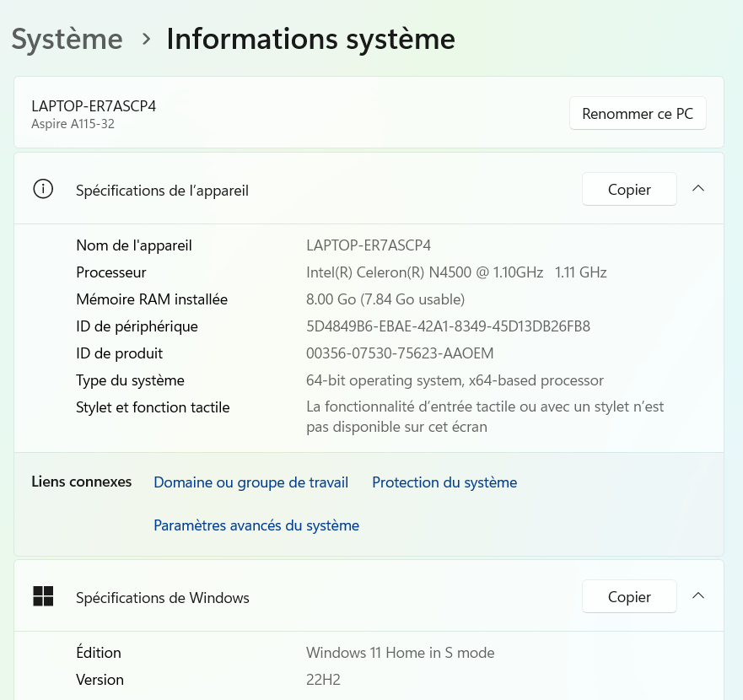Open the Protection du système link

tap(444, 482)
